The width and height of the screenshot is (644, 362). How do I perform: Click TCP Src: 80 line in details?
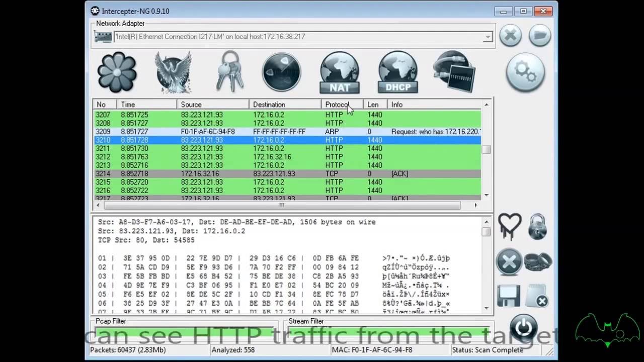pos(146,240)
